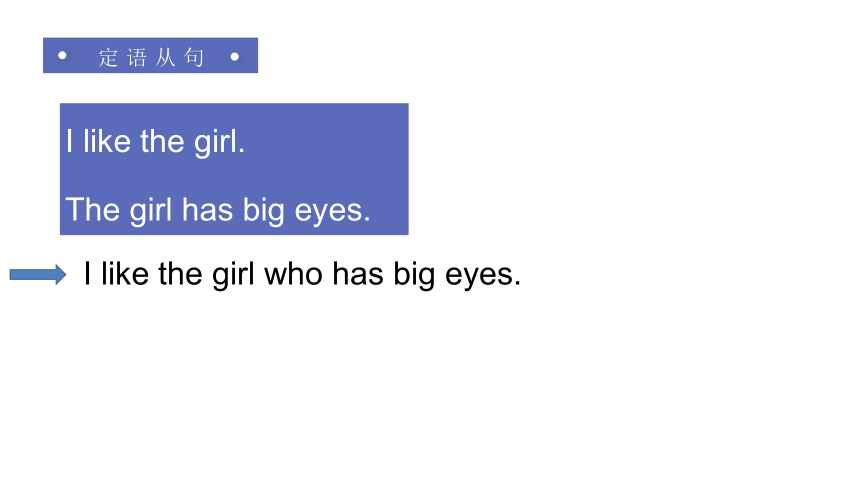
Task: Click the letter "I" starting the black sentence
Action: click(87, 273)
